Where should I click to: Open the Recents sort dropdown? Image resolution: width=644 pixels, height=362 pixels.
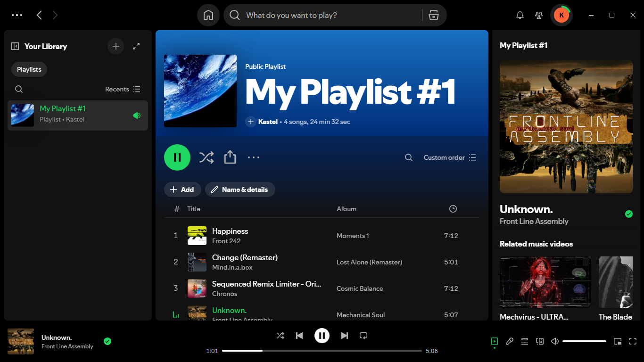(x=123, y=89)
